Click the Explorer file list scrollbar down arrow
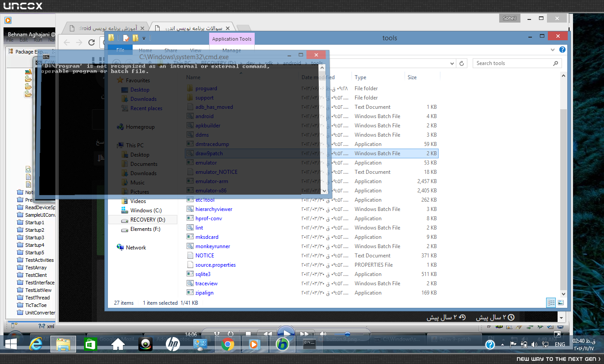The image size is (604, 364). 563,294
